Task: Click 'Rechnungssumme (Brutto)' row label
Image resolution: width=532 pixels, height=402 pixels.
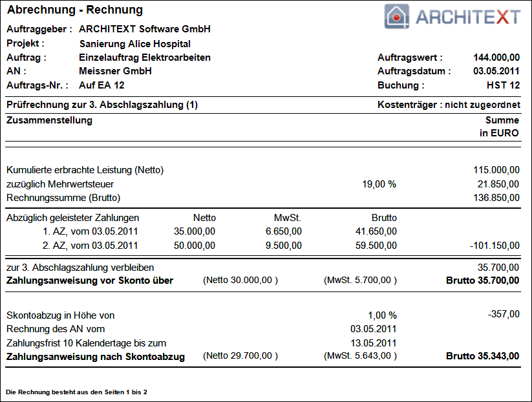Action: pyautogui.click(x=63, y=197)
